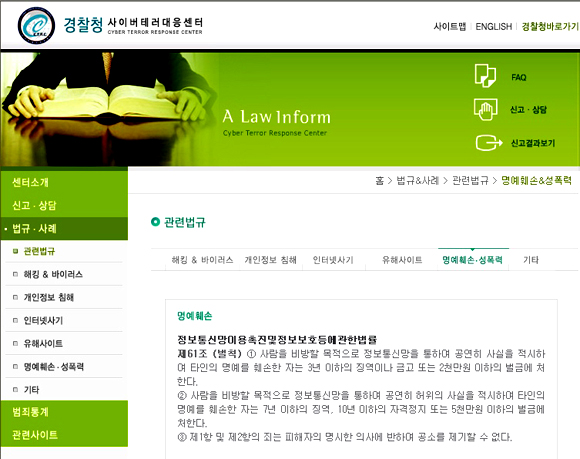Click the 신고·상담 hand icon

click(x=485, y=109)
